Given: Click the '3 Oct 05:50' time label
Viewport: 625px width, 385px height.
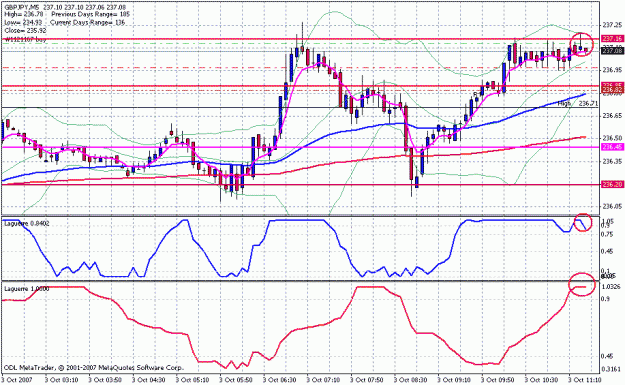Looking at the screenshot, I should (x=236, y=380).
